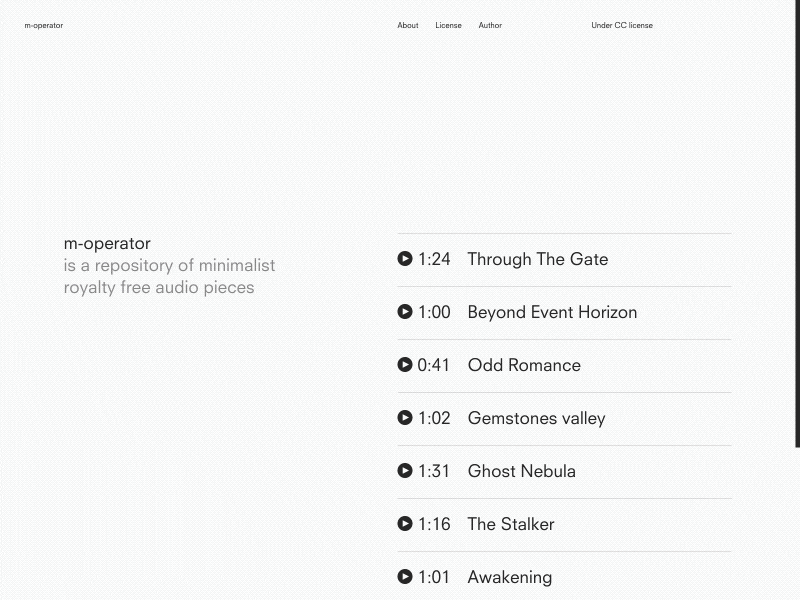Open the License page
The width and height of the screenshot is (800, 600).
pos(448,25)
